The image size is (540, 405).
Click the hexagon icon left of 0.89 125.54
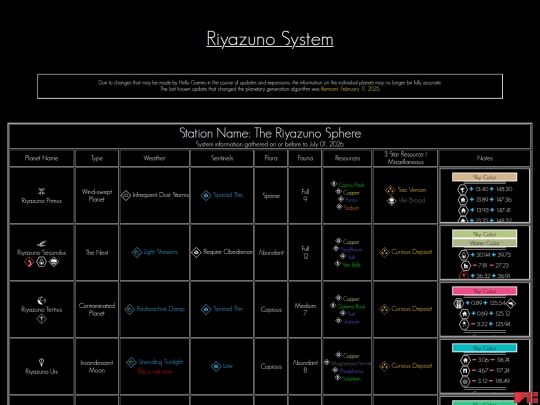click(458, 303)
